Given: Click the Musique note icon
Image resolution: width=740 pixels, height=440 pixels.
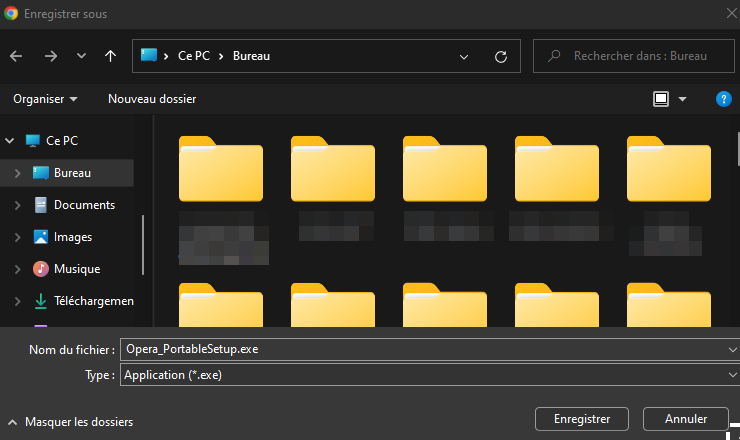Looking at the screenshot, I should pos(41,269).
